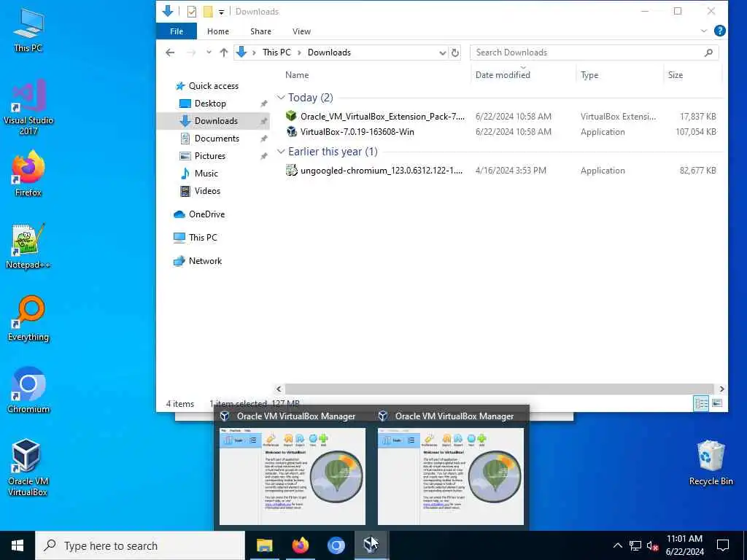Click the search magnifier in Search Downloads
This screenshot has width=747, height=560.
pos(708,52)
